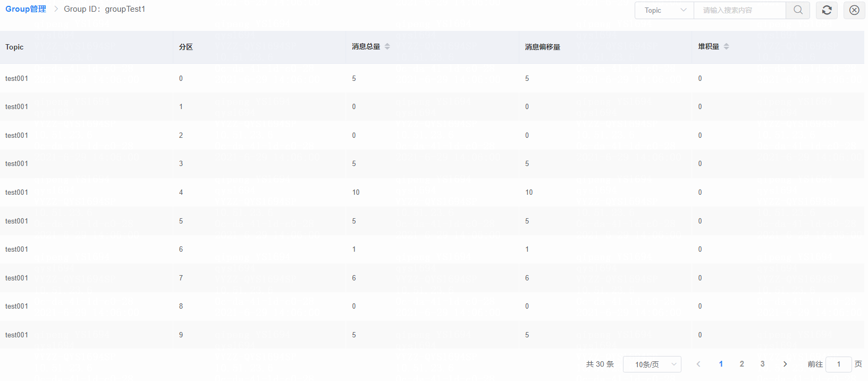The height and width of the screenshot is (381, 868).
Task: Sort by 消息总量 column sort arrows
Action: tap(387, 47)
